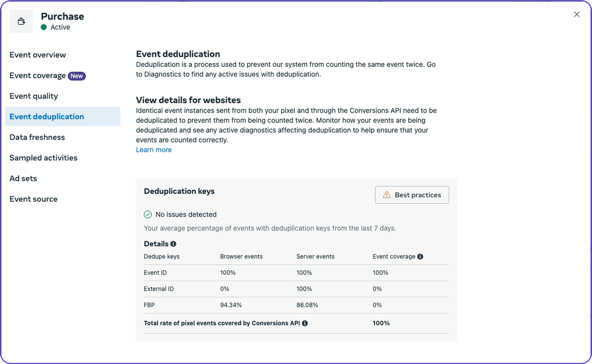
Task: Close the Purchase event dialog
Action: pyautogui.click(x=577, y=15)
